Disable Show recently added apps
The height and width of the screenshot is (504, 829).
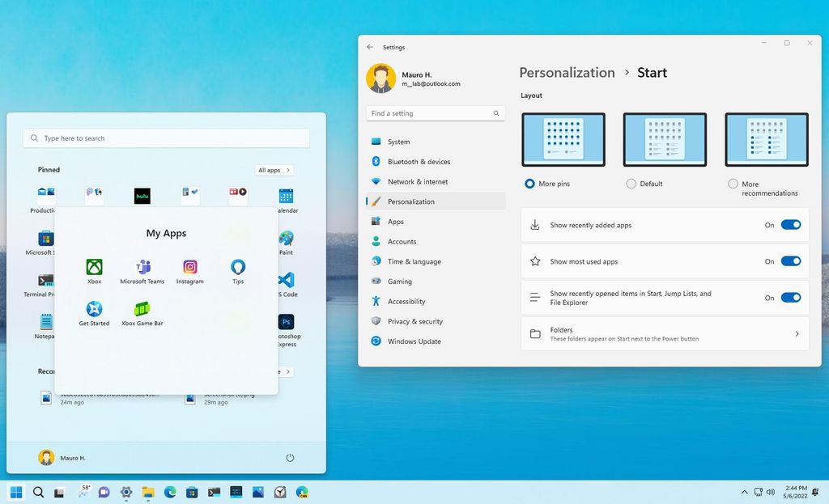coord(791,224)
